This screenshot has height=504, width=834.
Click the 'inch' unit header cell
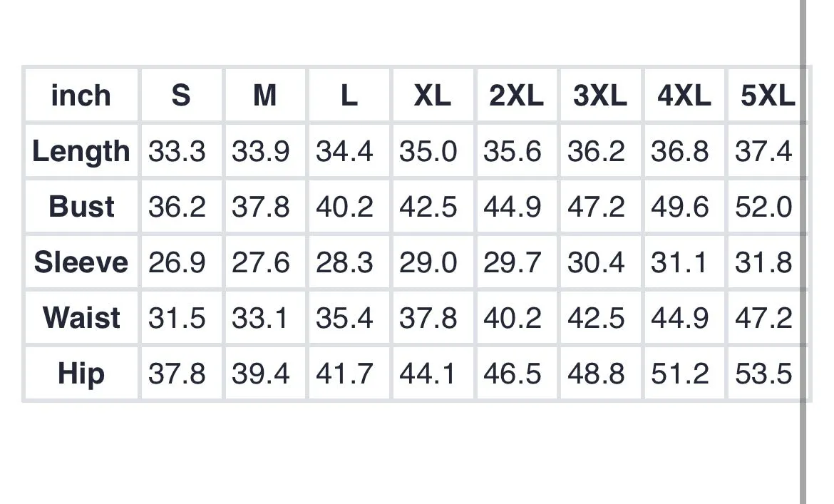click(81, 95)
